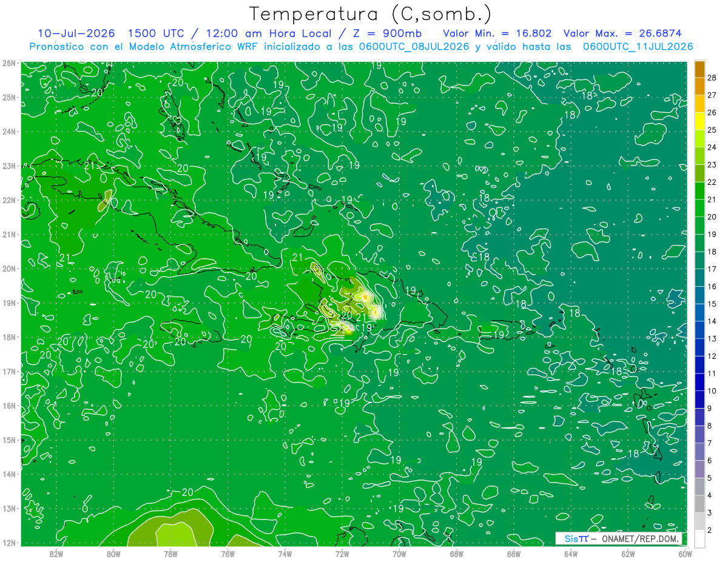Click the 0600UTC_11JUL2026 valid-until timestamp

tap(638, 47)
